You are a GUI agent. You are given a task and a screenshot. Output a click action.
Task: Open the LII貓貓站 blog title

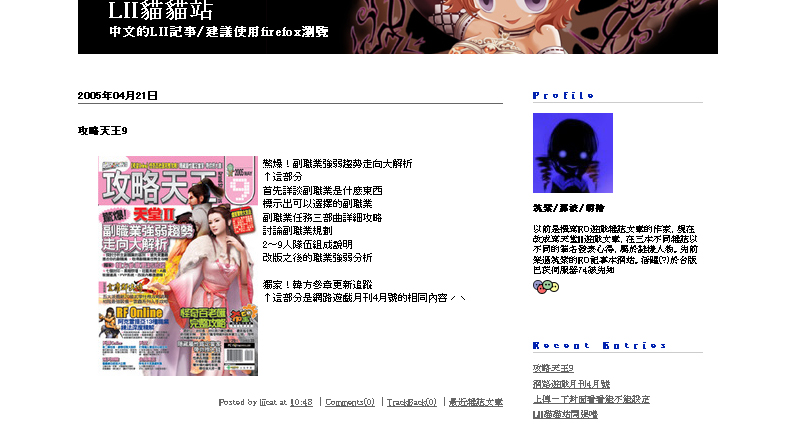point(161,10)
